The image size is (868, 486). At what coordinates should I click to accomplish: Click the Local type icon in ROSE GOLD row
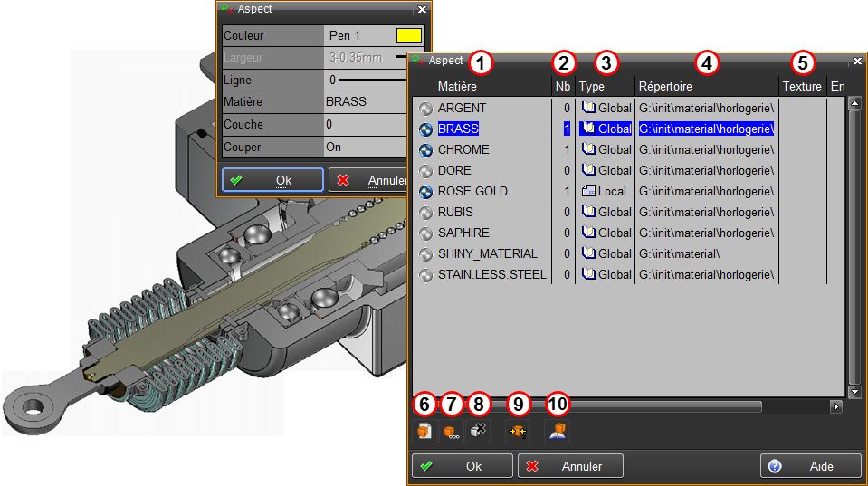tap(588, 191)
